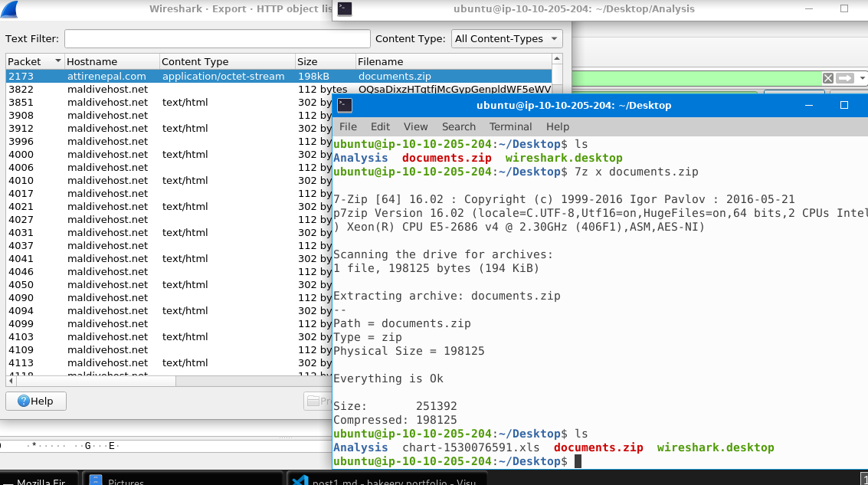868x485 pixels.
Task: Click the application/octet-stream content type cell
Action: click(223, 77)
